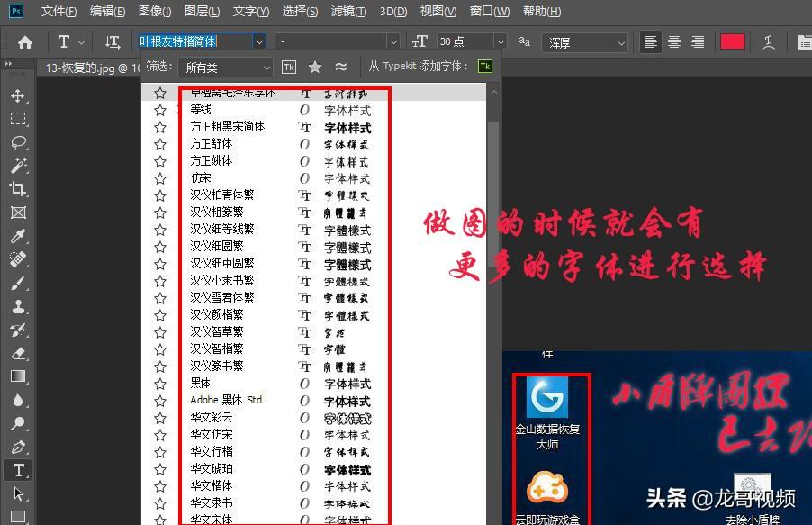Select the Spot Healing Brush tool
Viewport: 812px width, 525px height.
tap(18, 259)
